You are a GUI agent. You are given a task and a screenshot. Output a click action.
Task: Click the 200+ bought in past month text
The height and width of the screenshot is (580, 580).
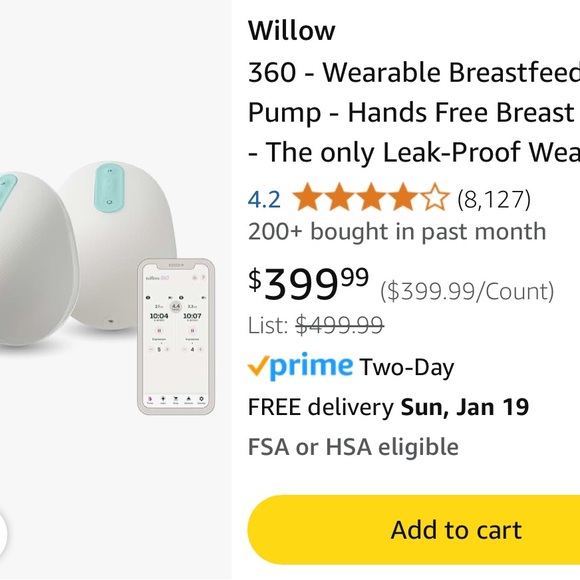[x=397, y=232]
